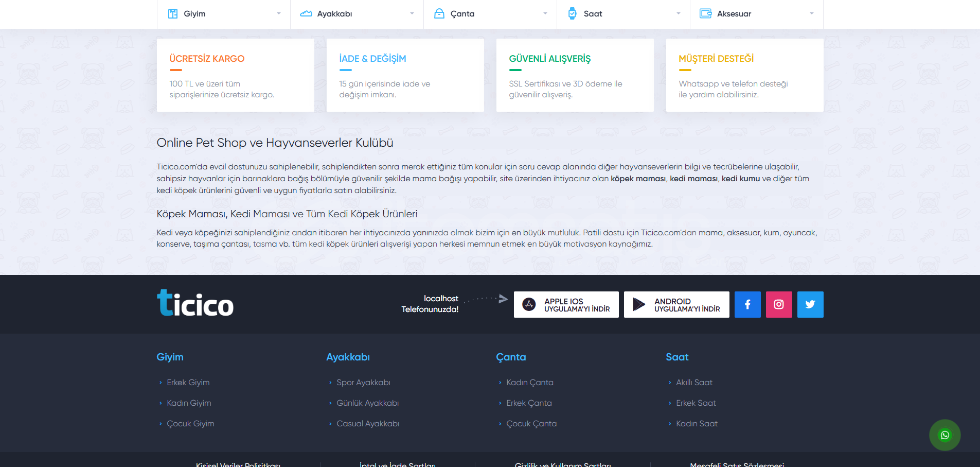Go to Çocuk Çanta page
The width and height of the screenshot is (980, 467).
pos(531,424)
